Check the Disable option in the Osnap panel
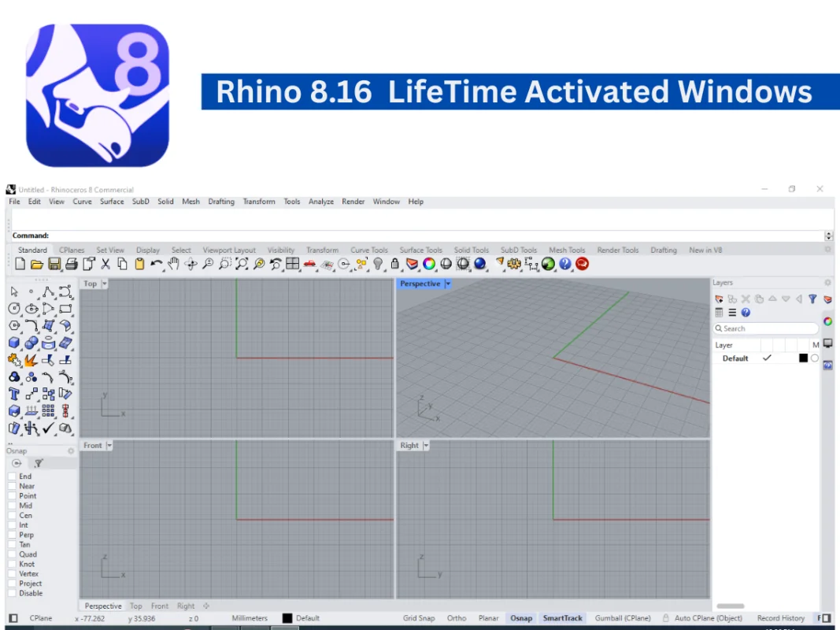 11,593
